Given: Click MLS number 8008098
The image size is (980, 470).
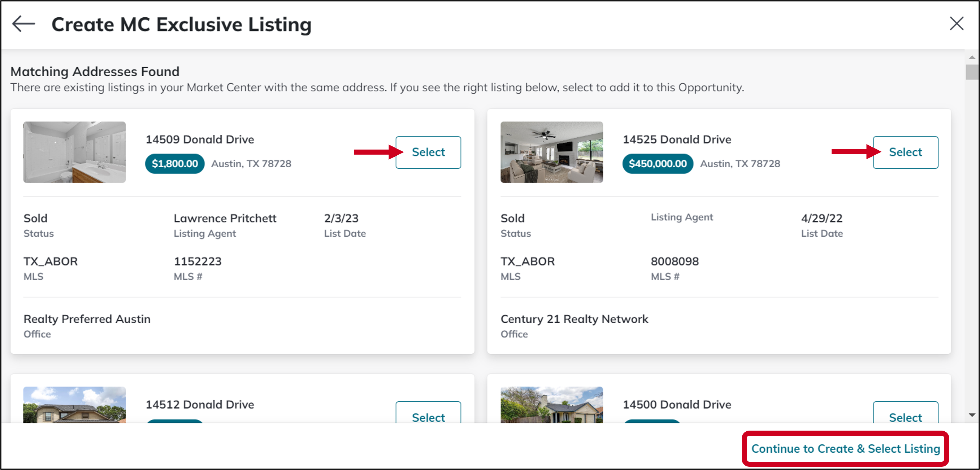Looking at the screenshot, I should (675, 262).
